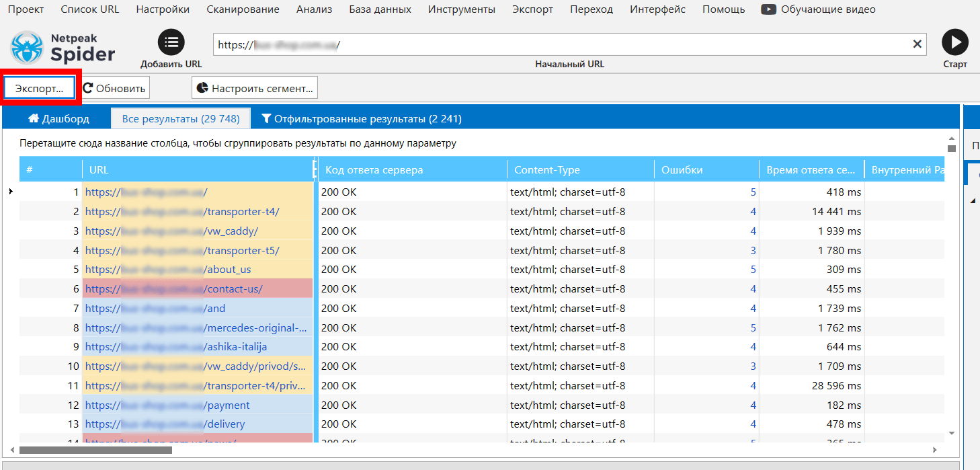Click the vertical scrollbar up arrow
The image size is (980, 470).
pyautogui.click(x=951, y=137)
